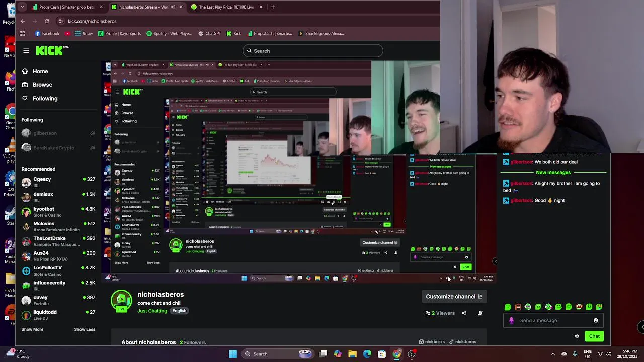Insert the last quick emote in row
This screenshot has width=644, height=362.
click(599, 307)
